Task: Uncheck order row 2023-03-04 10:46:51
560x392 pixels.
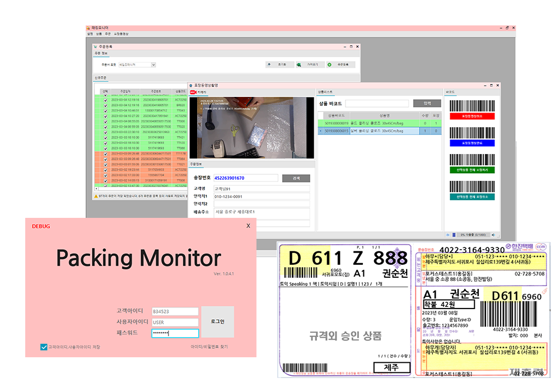Action: click(105, 111)
